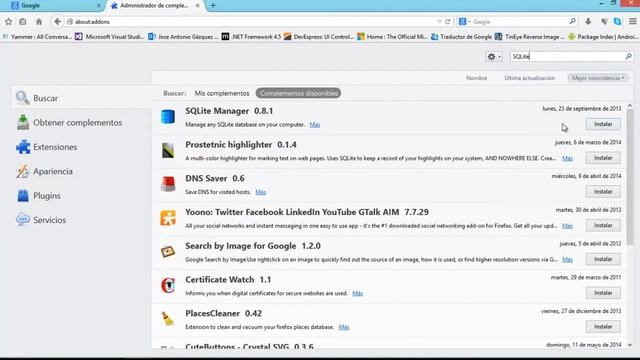
Task: Install Search by Image for Google
Action: pos(603,259)
